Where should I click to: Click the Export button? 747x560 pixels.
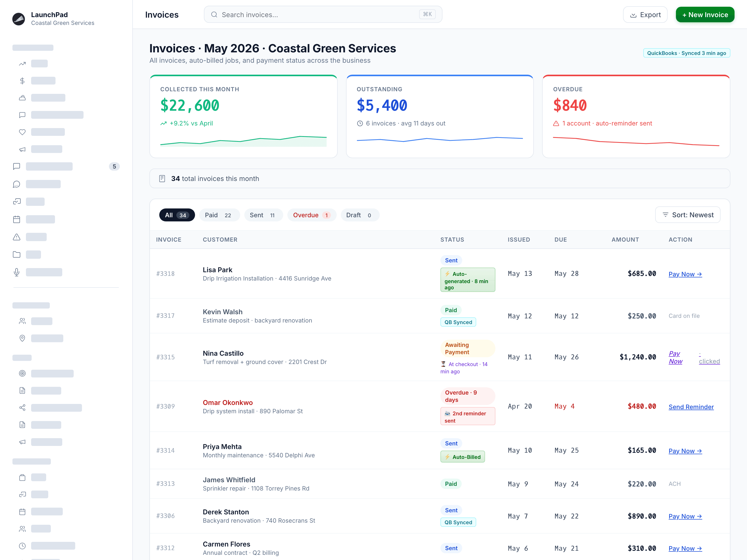click(645, 15)
